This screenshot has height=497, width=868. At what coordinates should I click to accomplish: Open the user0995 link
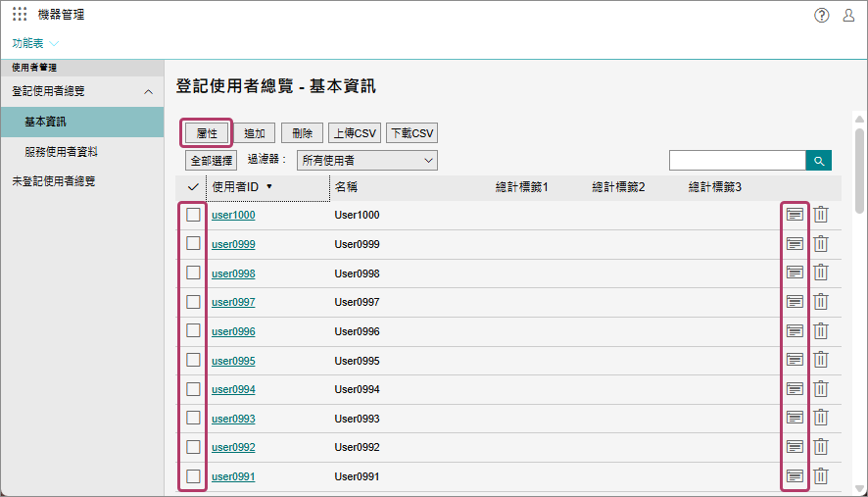[233, 361]
